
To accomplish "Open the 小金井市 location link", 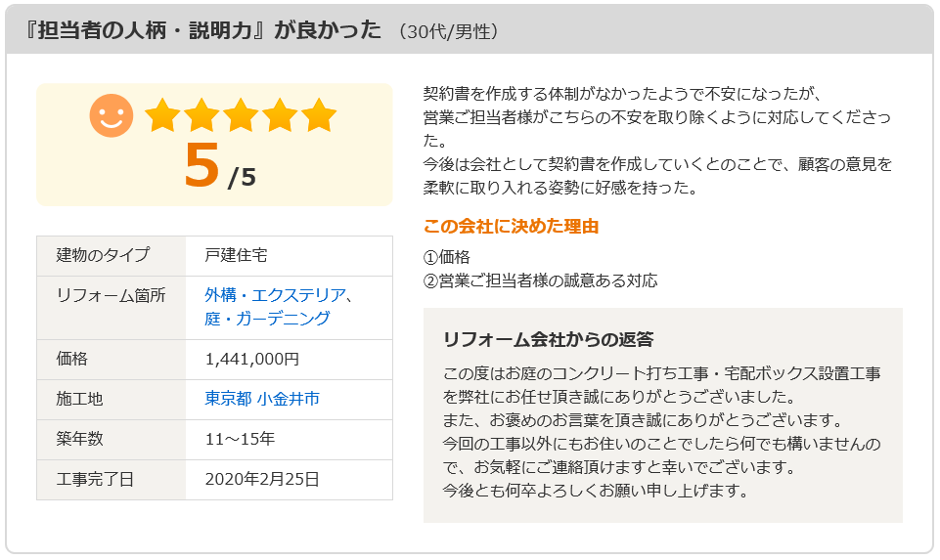I will coord(289,399).
